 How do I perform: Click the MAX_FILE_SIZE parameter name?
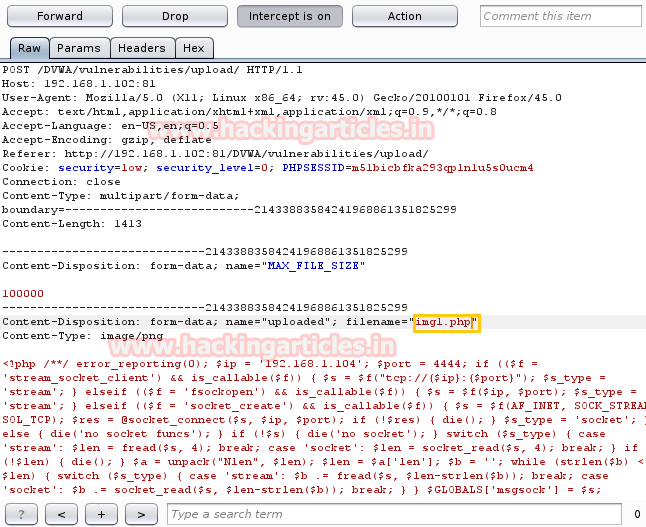313,266
